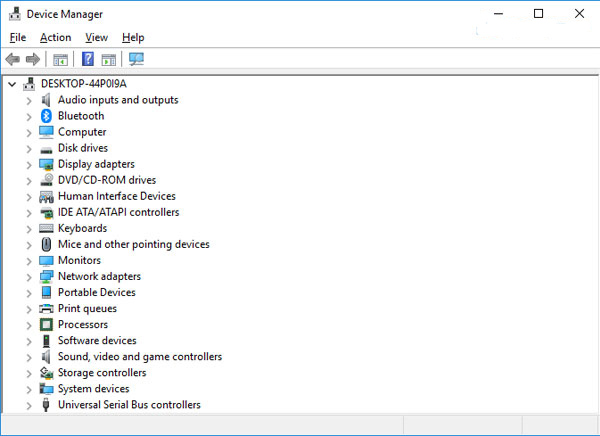Viewport: 600px width, 436px height.
Task: Expand the Monitors category
Action: coord(29,261)
